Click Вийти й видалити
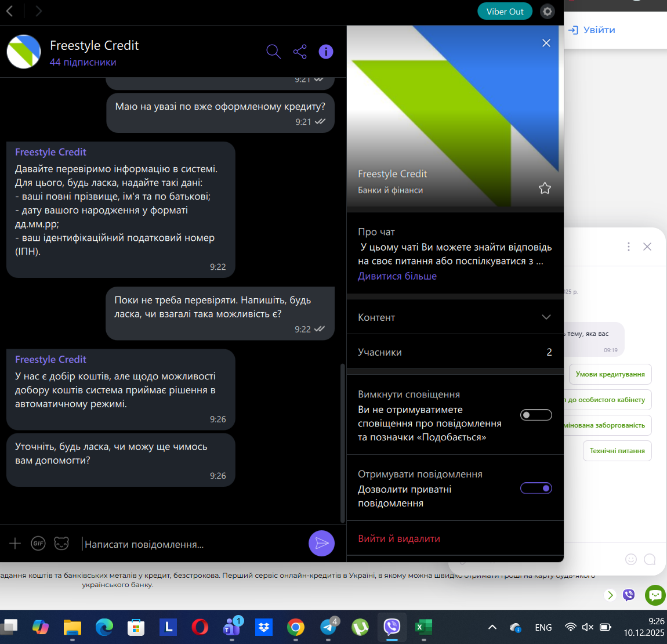The height and width of the screenshot is (644, 667). point(398,538)
